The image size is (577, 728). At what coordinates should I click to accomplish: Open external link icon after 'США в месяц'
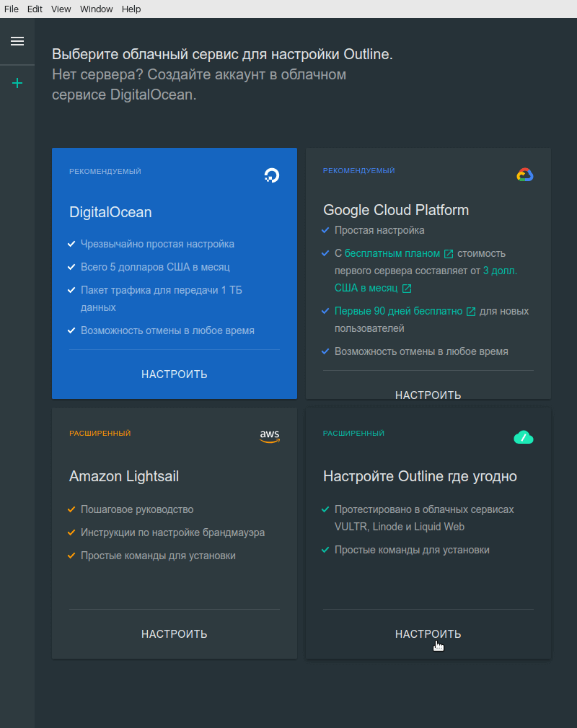point(407,289)
